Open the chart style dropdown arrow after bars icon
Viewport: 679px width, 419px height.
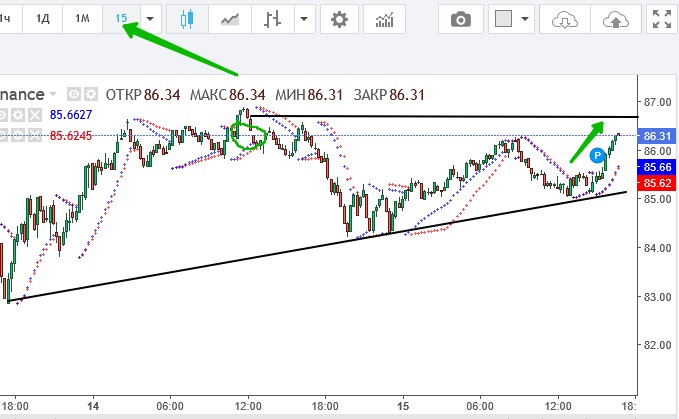[304, 19]
